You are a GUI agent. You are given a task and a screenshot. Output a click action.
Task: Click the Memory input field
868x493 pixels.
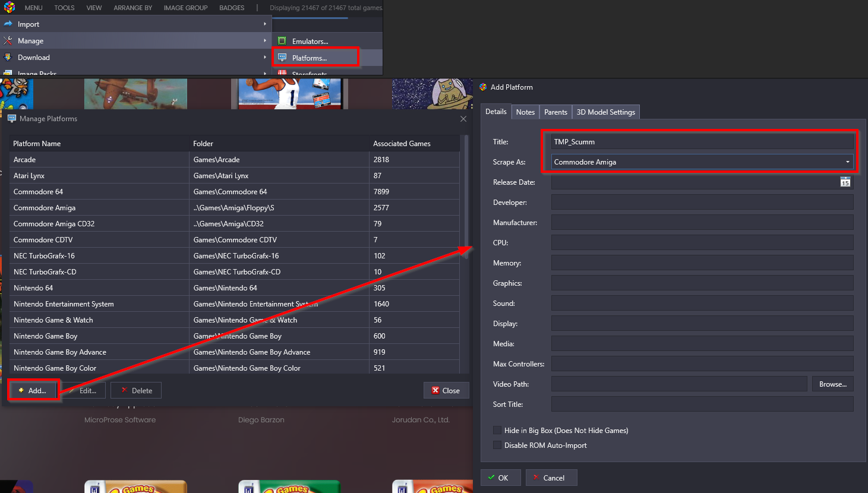click(702, 263)
